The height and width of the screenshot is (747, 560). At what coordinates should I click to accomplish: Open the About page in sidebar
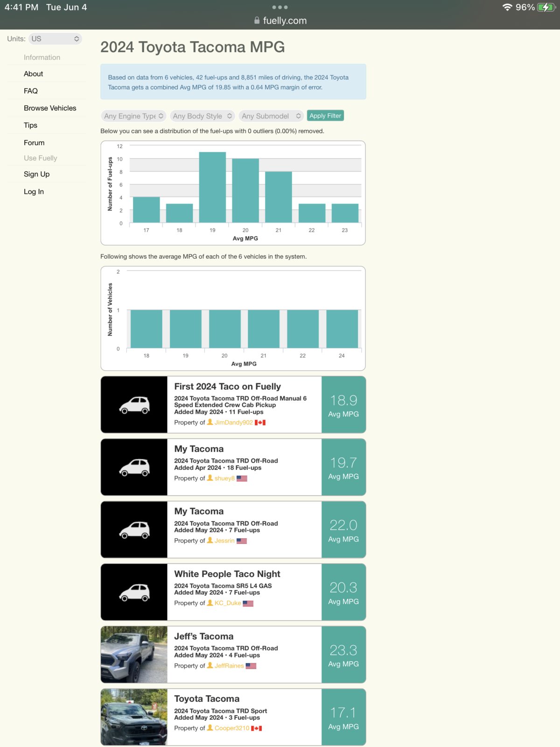(33, 74)
